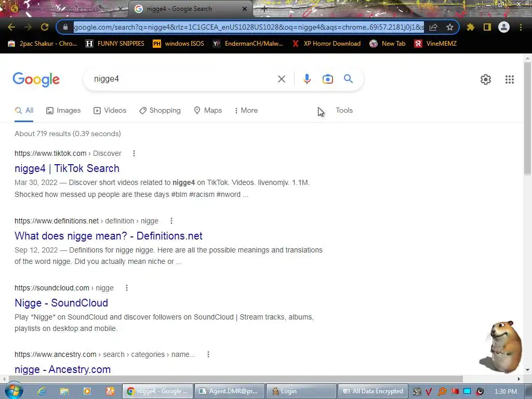Open XP Horror Download bookmark

coord(326,44)
